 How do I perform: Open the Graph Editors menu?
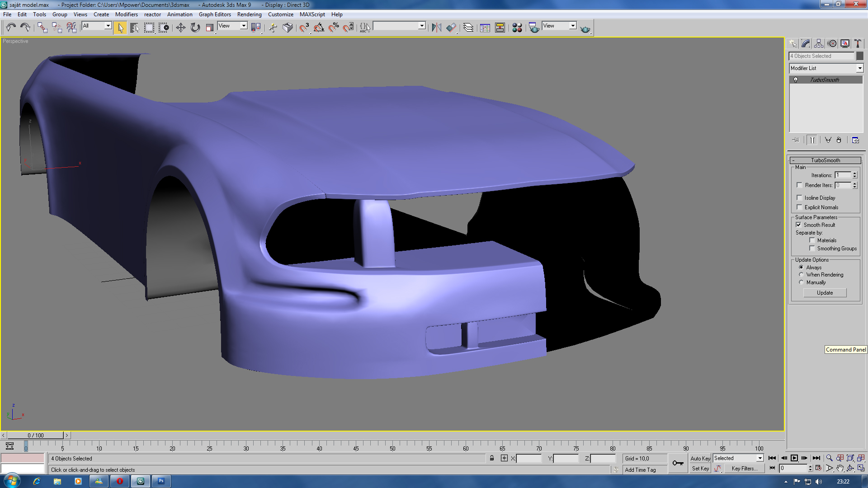point(215,14)
